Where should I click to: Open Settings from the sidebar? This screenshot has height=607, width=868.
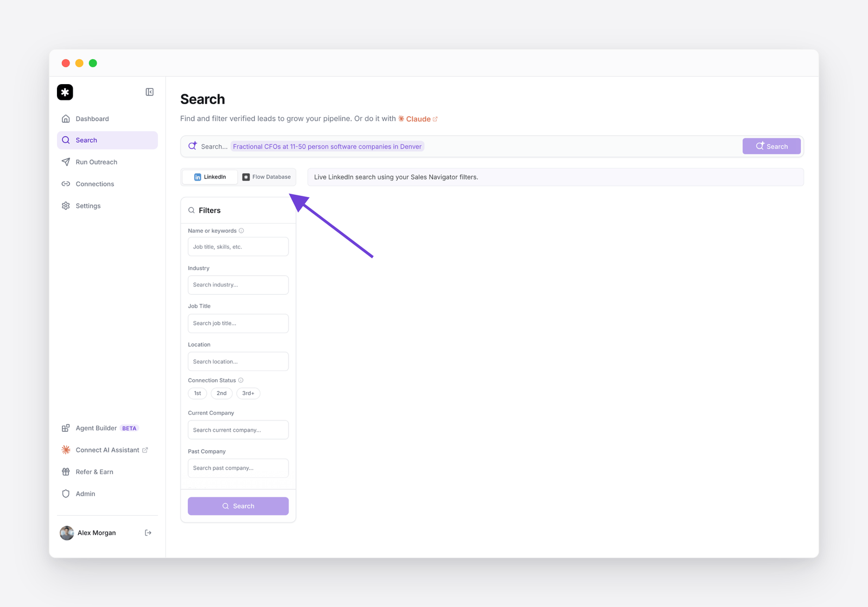[107, 206]
